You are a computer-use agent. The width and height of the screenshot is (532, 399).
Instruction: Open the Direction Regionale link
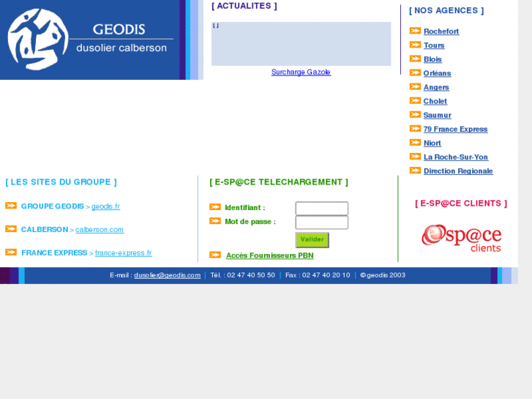click(x=458, y=171)
